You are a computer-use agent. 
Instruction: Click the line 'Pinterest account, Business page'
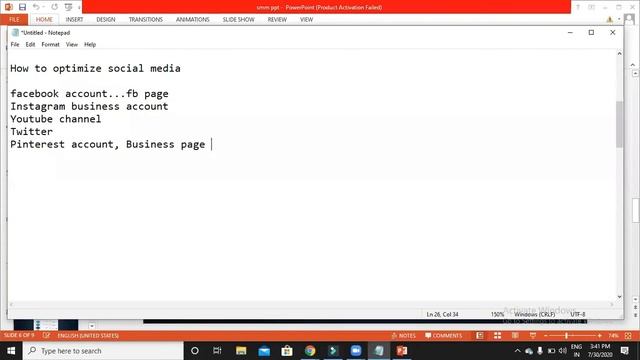(x=107, y=144)
